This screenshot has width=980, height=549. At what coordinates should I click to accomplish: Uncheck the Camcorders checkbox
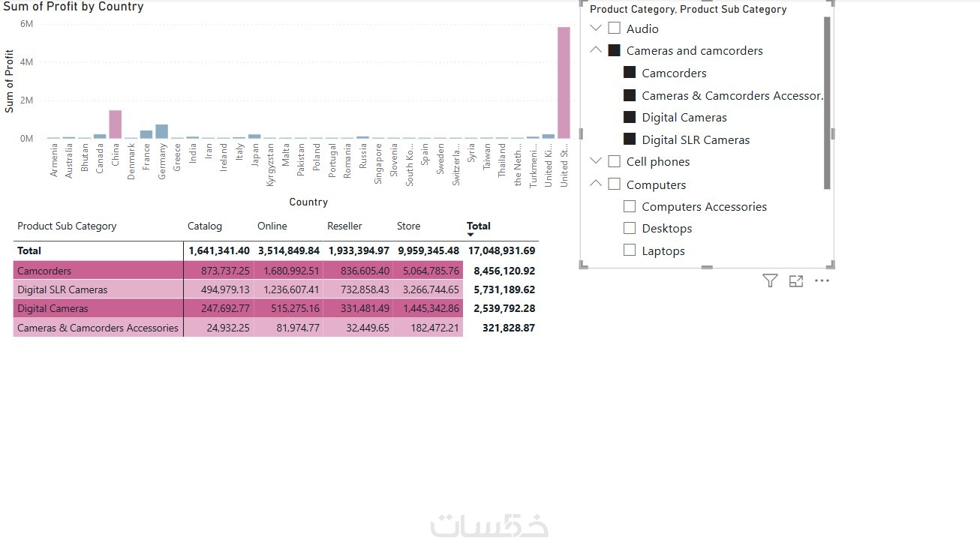tap(630, 73)
